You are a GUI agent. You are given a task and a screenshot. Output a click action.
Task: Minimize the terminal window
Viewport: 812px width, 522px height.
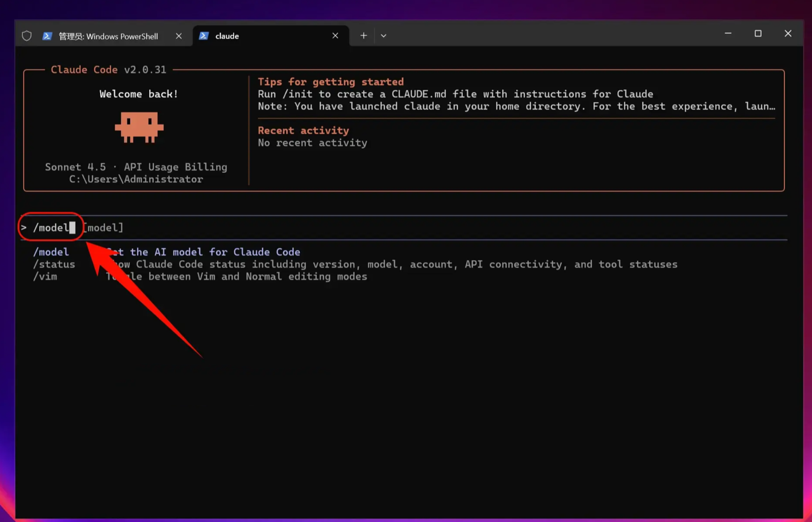pos(728,33)
